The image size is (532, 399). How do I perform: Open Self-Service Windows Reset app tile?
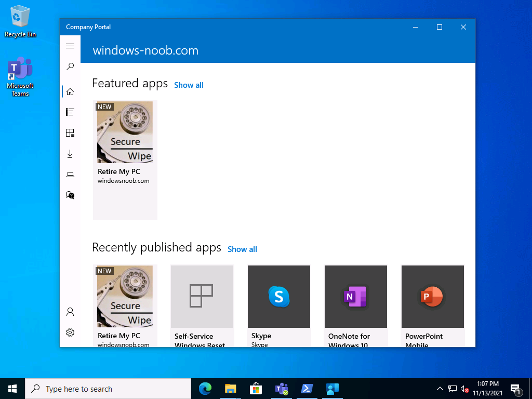(202, 306)
